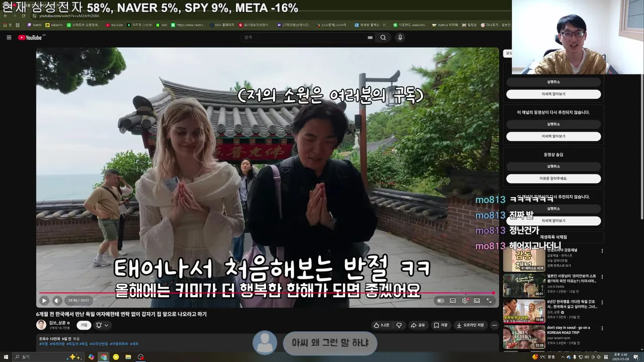Click 실행취소 in the topmost feedback card
The width and height of the screenshot is (644, 362).
point(553,82)
